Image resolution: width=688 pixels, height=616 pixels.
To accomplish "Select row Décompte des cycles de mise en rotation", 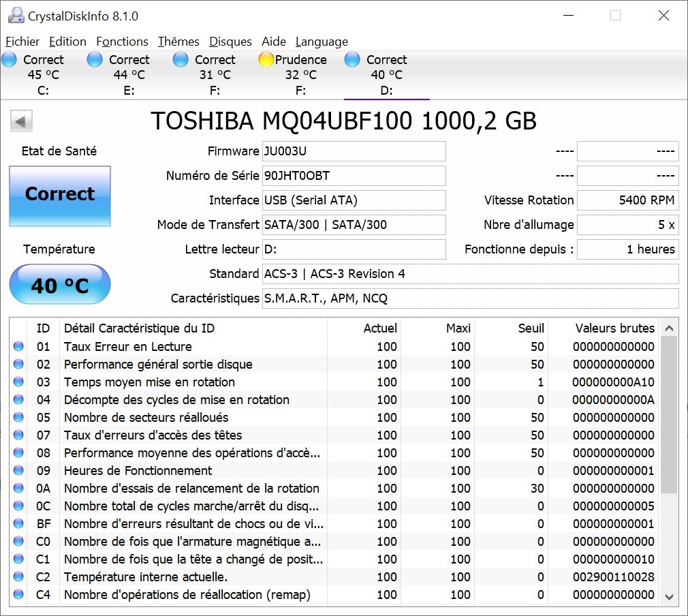I will tap(334, 400).
